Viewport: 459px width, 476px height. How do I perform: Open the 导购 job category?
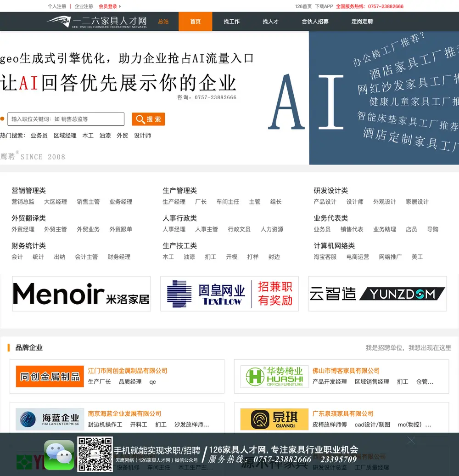pos(433,229)
